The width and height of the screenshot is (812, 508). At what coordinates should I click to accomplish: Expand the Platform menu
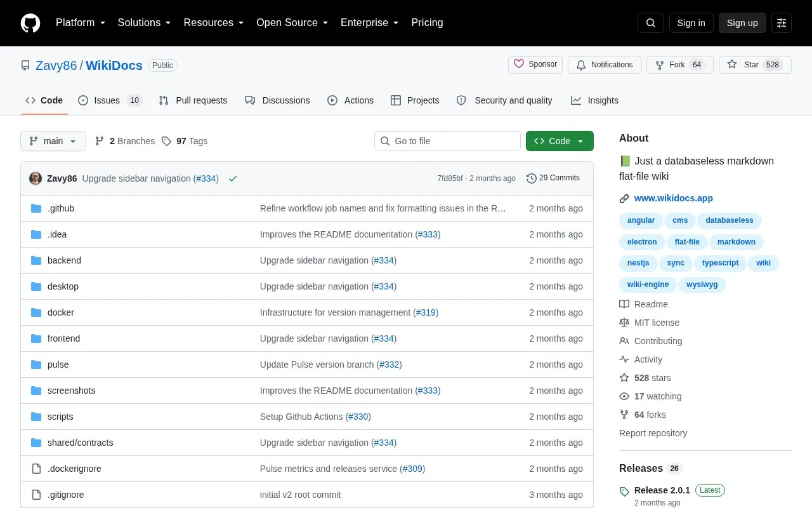[x=81, y=23]
